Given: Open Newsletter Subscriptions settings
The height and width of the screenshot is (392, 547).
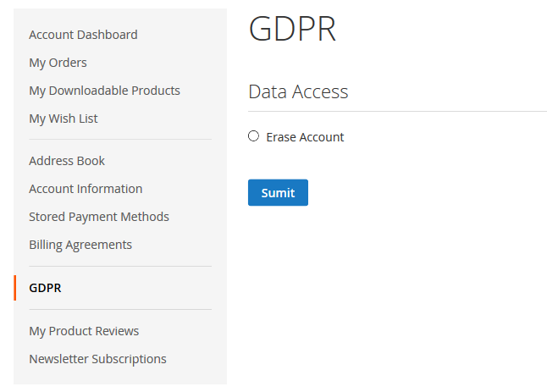Looking at the screenshot, I should [x=97, y=359].
